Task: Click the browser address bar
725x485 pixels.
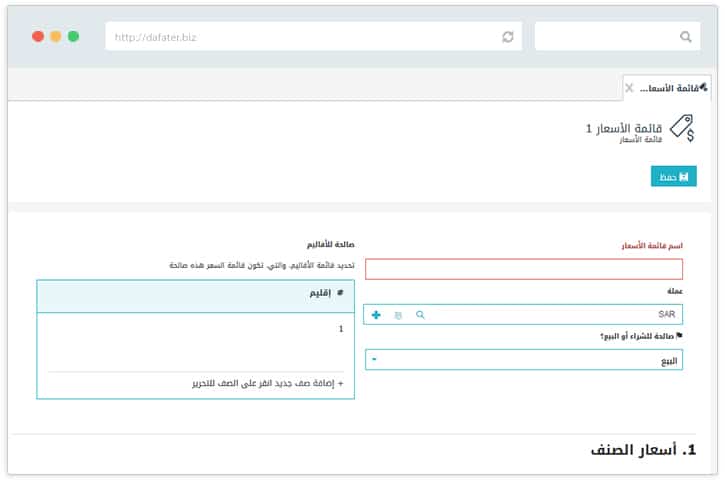Action: (x=313, y=37)
